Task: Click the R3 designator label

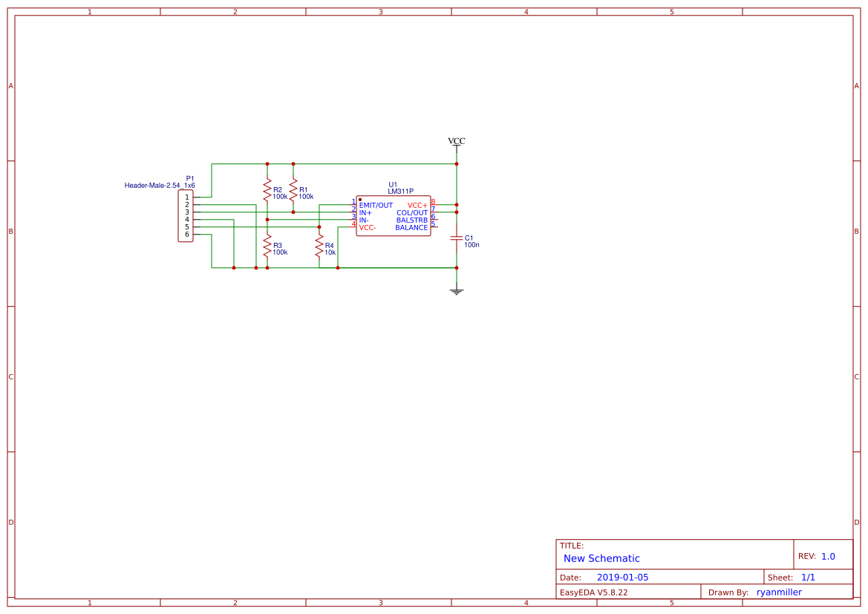Action: pos(278,245)
